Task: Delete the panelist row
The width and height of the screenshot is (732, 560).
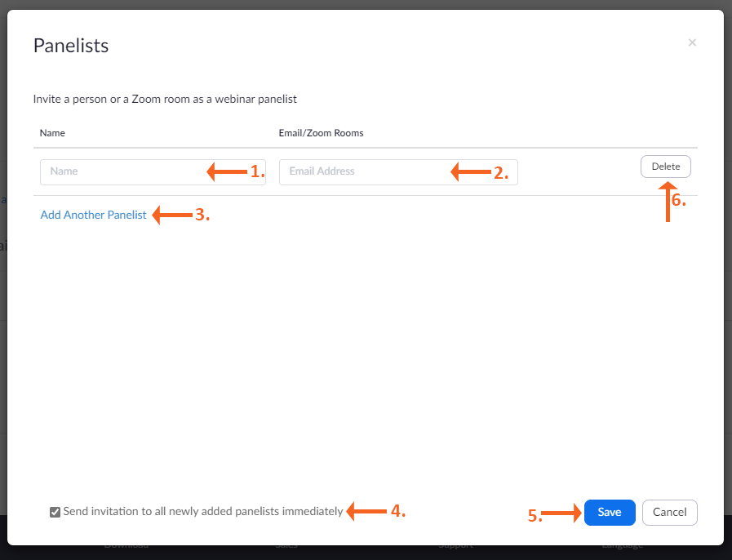Action: pyautogui.click(x=666, y=167)
